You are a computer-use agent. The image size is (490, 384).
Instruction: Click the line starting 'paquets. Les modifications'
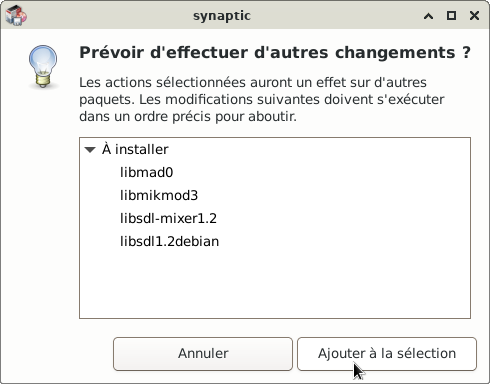tap(262, 100)
